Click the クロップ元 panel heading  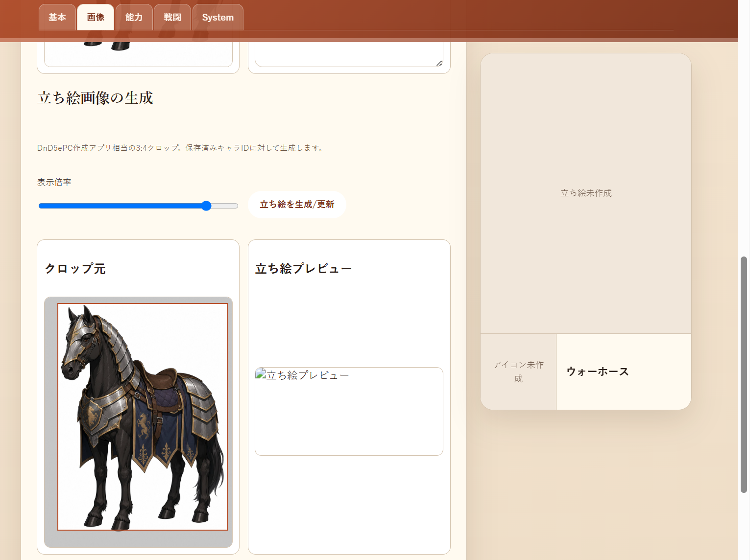(x=75, y=269)
